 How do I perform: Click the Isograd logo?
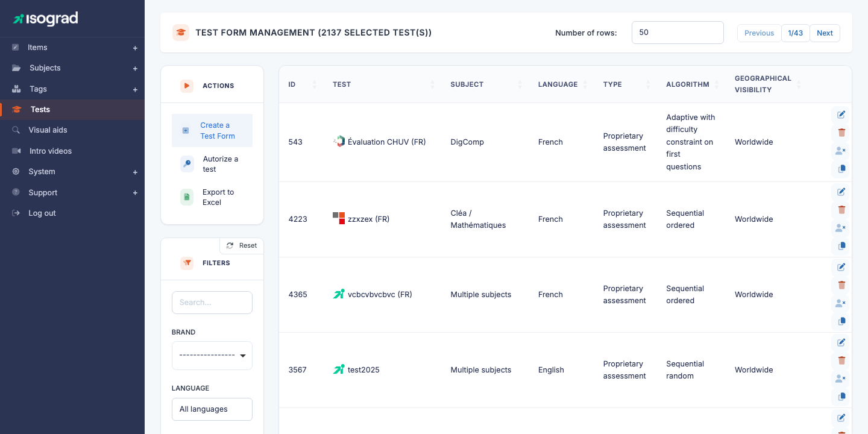(x=46, y=19)
